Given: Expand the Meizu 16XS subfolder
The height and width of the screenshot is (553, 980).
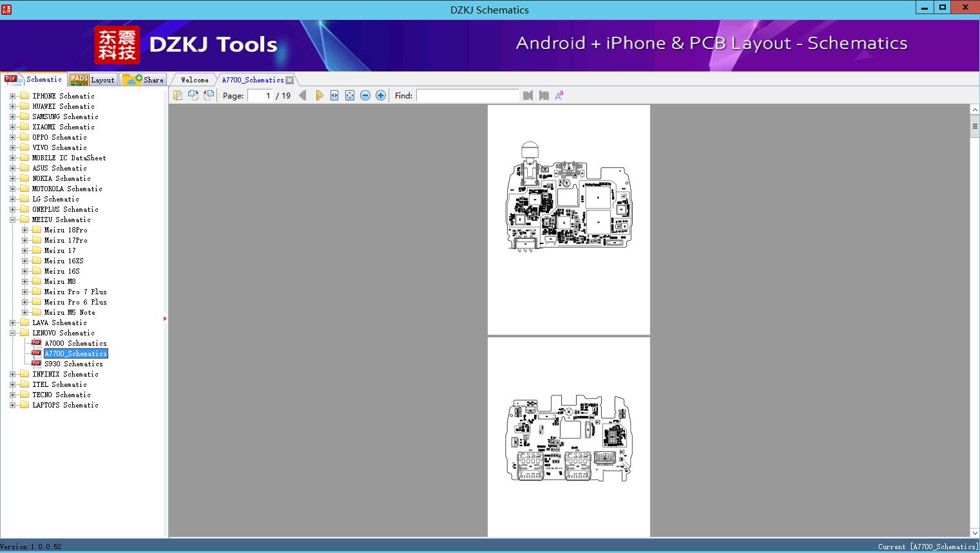Looking at the screenshot, I should [24, 261].
